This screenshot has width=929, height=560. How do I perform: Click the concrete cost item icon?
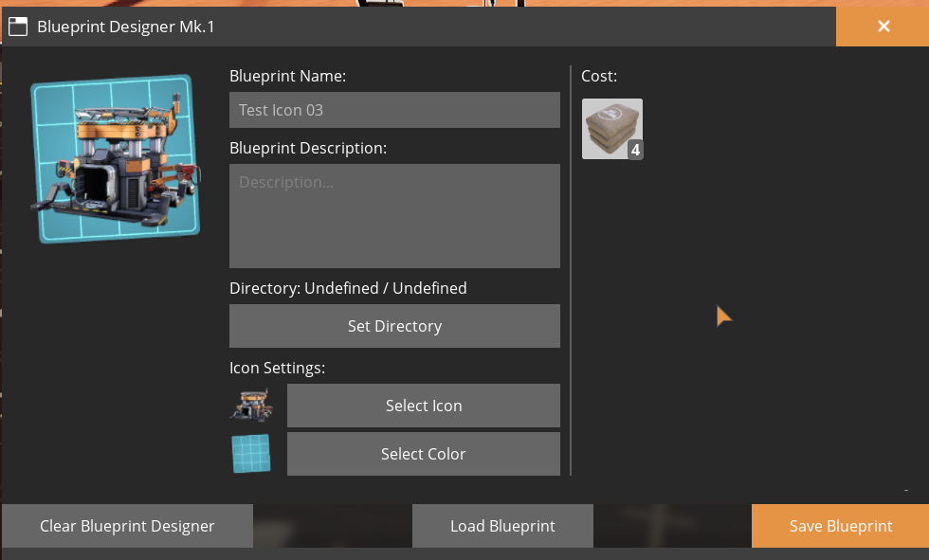pyautogui.click(x=612, y=129)
